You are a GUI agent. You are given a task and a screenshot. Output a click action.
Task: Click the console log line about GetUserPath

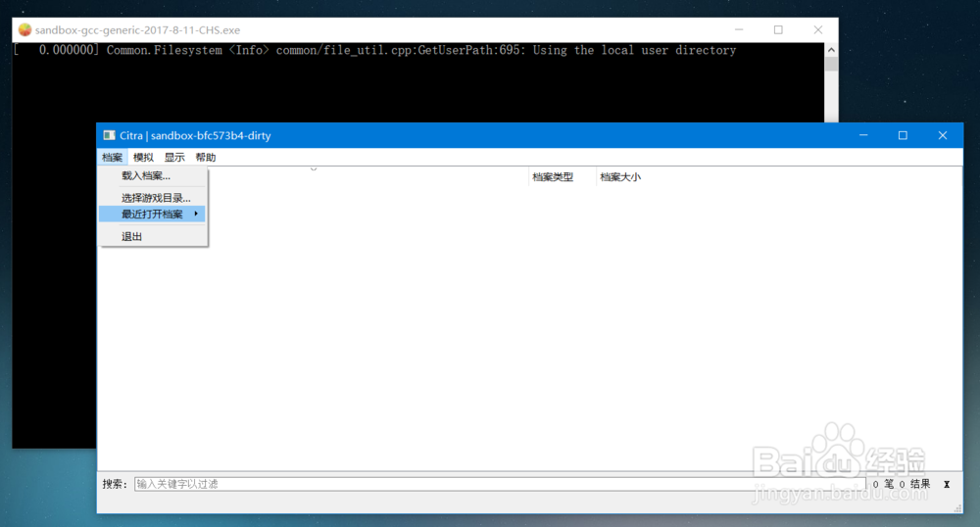pos(375,50)
